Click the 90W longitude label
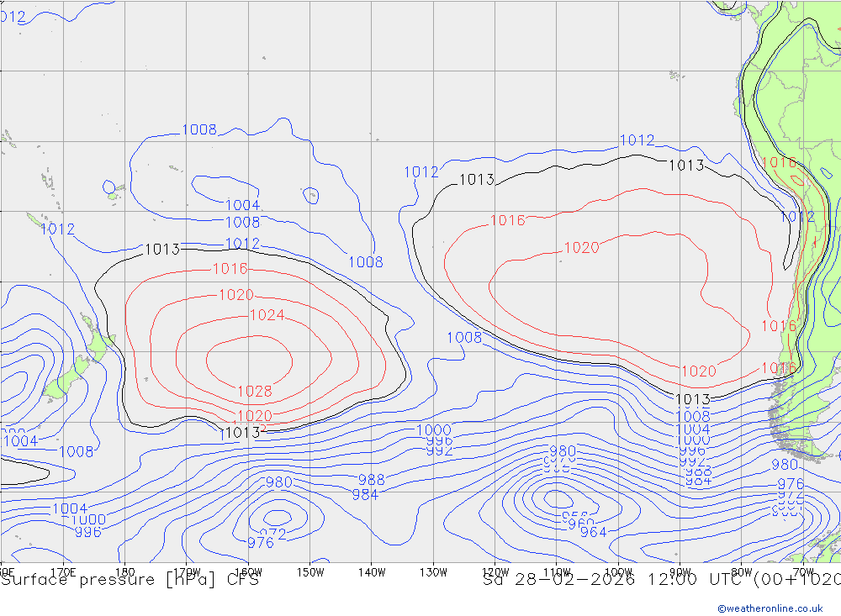 (x=680, y=572)
